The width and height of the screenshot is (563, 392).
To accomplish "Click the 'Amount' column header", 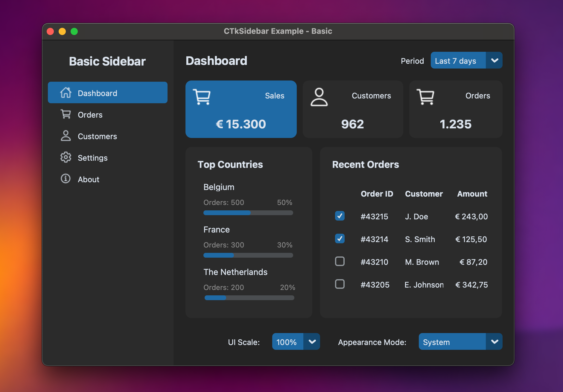I will (472, 194).
